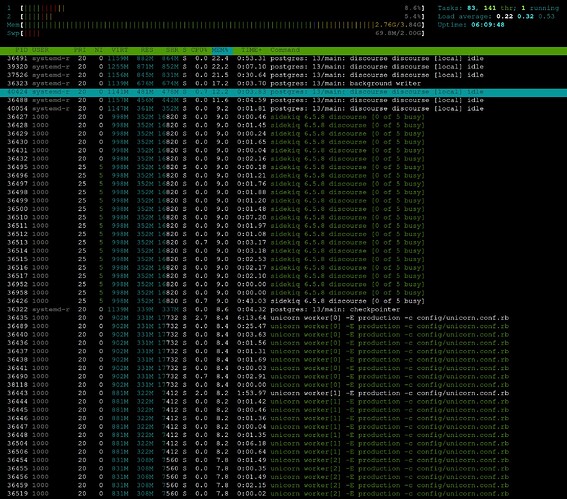Viewport: 567px width, 499px height.
Task: Click the CPU 2 usage meter bar
Action: (x=223, y=16)
